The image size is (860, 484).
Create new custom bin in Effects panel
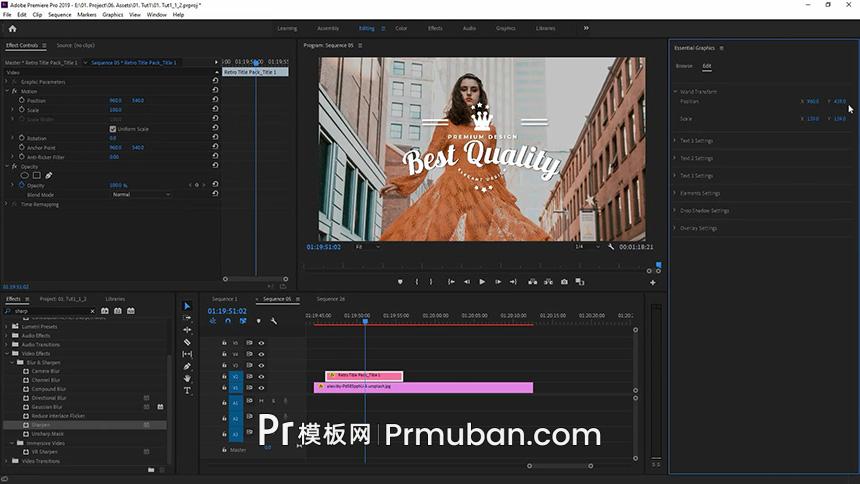pos(151,470)
